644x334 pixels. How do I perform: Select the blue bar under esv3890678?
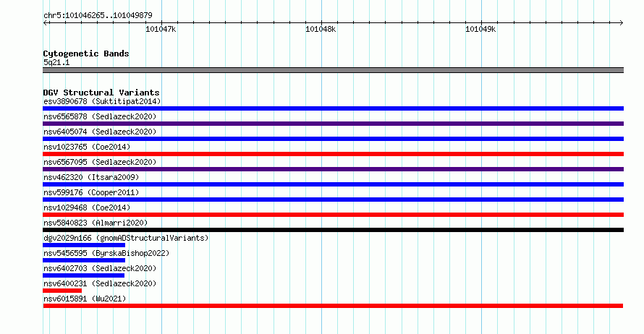[x=333, y=108]
